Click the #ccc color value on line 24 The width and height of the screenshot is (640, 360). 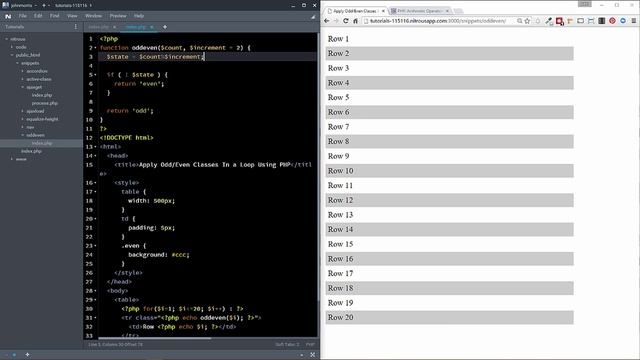tap(178, 255)
